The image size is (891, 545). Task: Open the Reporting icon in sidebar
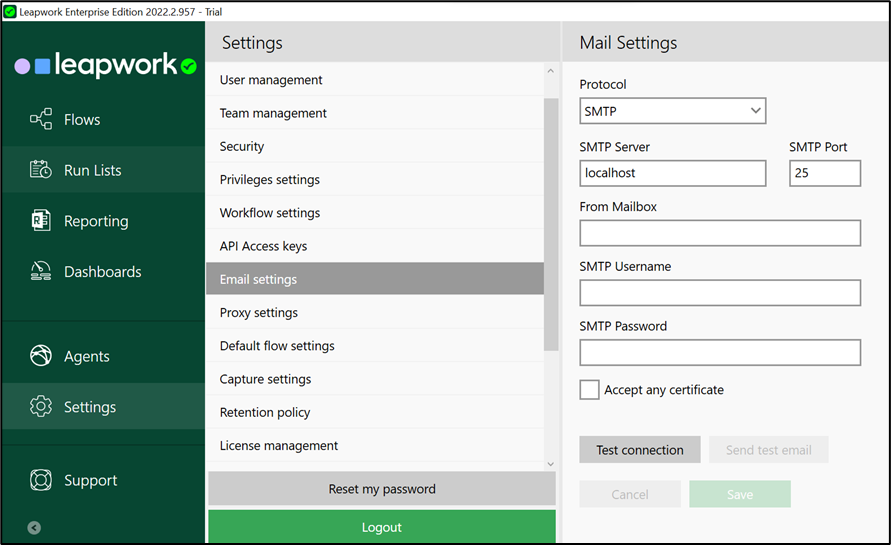click(41, 221)
